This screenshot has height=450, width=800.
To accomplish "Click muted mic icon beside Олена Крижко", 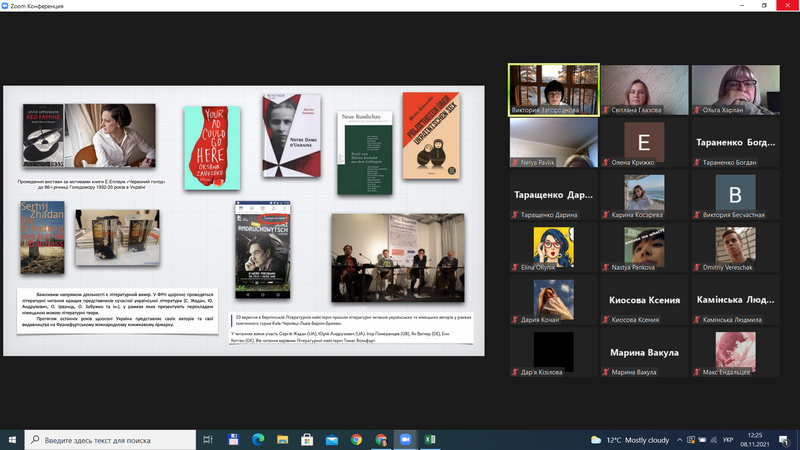I will click(x=606, y=162).
